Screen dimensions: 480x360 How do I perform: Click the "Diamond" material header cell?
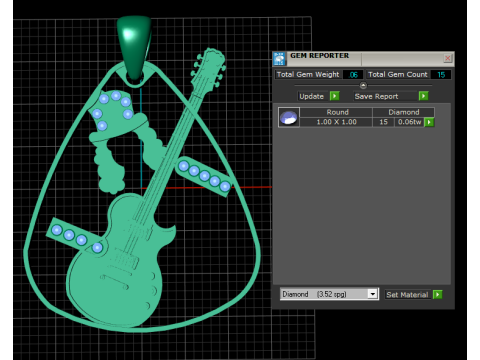pyautogui.click(x=404, y=112)
